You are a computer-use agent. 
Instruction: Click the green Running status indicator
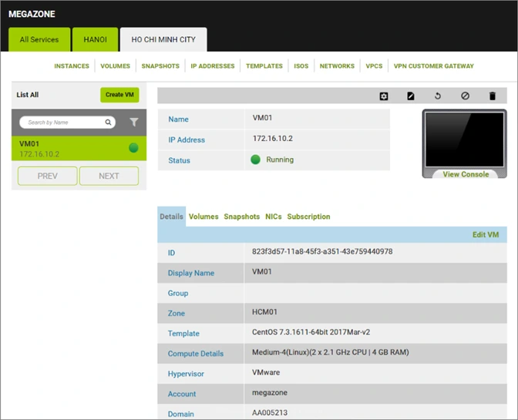point(255,160)
